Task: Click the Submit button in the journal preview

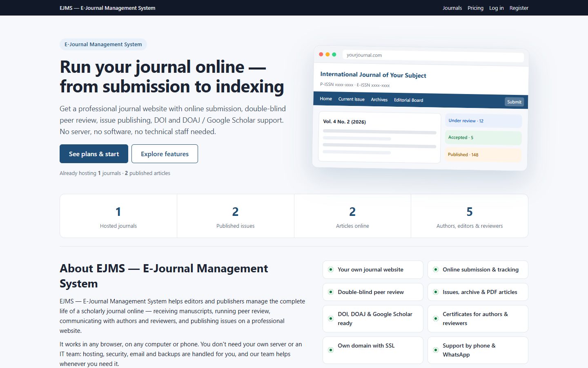Action: pyautogui.click(x=514, y=102)
